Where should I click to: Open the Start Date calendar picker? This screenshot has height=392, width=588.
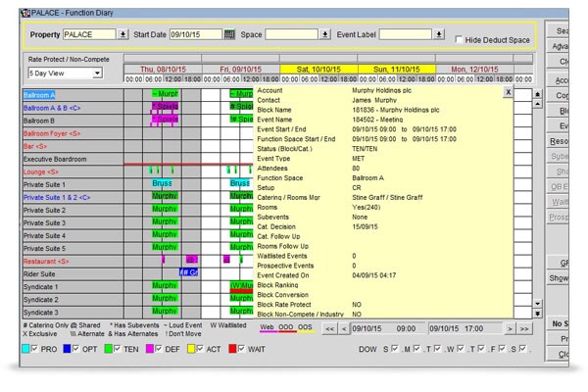click(x=229, y=34)
